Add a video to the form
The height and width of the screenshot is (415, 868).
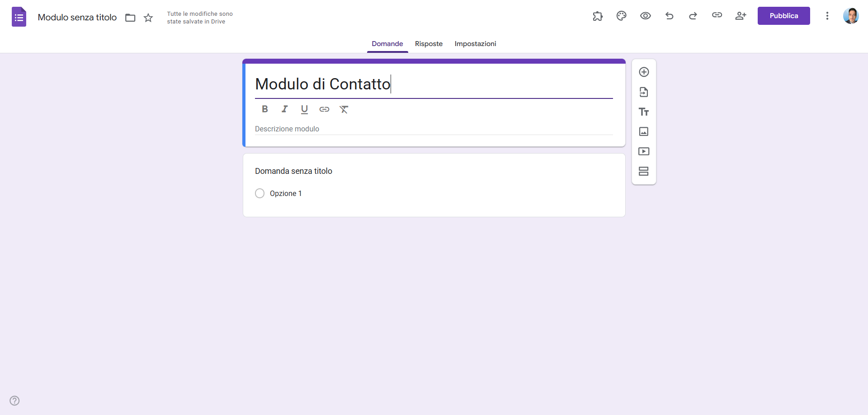tap(644, 151)
